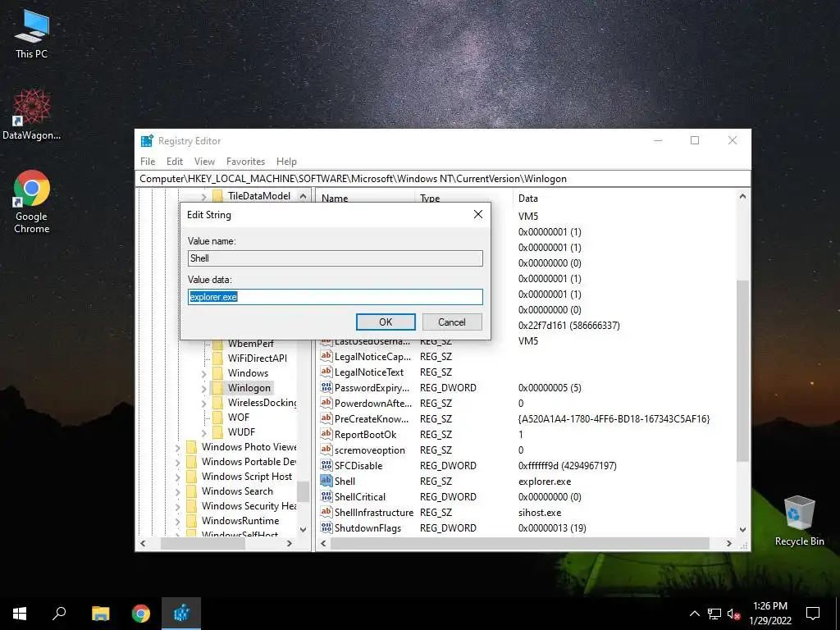This screenshot has height=630, width=840.
Task: Confirm the Edit String dialog with OK
Action: 386,322
